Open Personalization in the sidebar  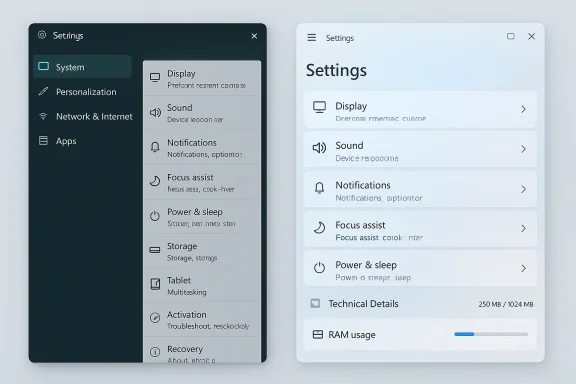pos(83,91)
